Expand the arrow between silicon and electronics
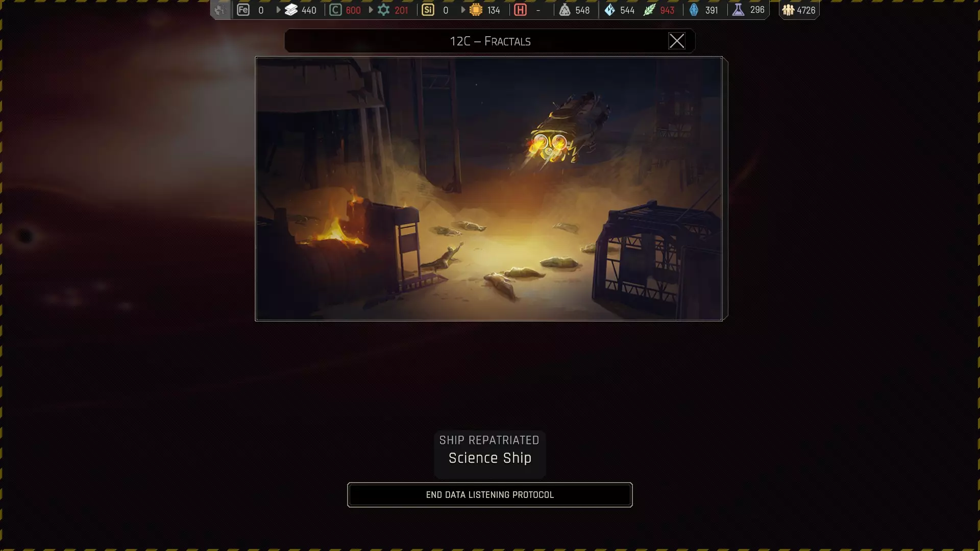Screen dimensions: 980x551 click(463, 10)
